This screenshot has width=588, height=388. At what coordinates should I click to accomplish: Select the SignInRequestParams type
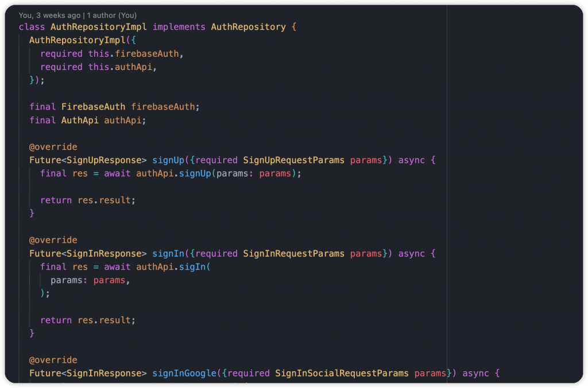click(x=293, y=254)
